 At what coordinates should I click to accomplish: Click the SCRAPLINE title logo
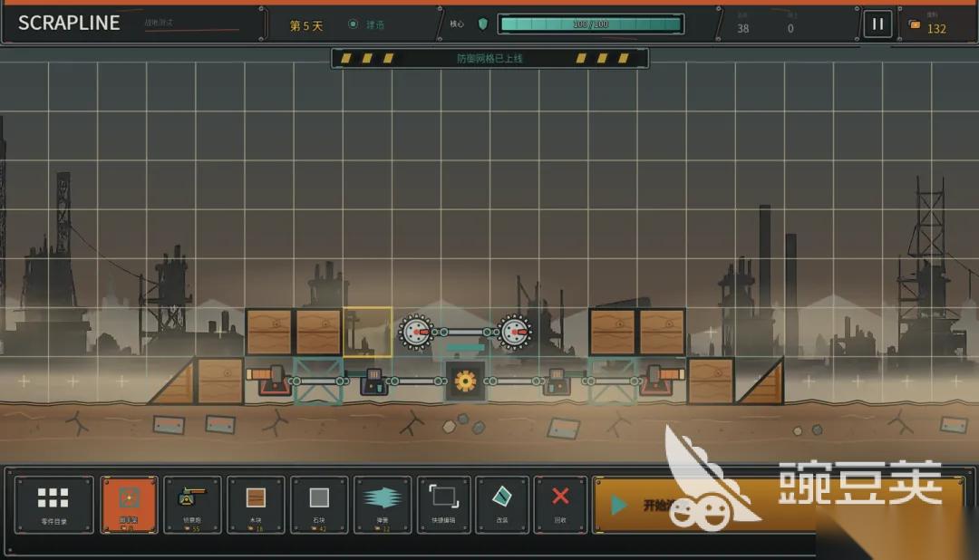pyautogui.click(x=69, y=23)
